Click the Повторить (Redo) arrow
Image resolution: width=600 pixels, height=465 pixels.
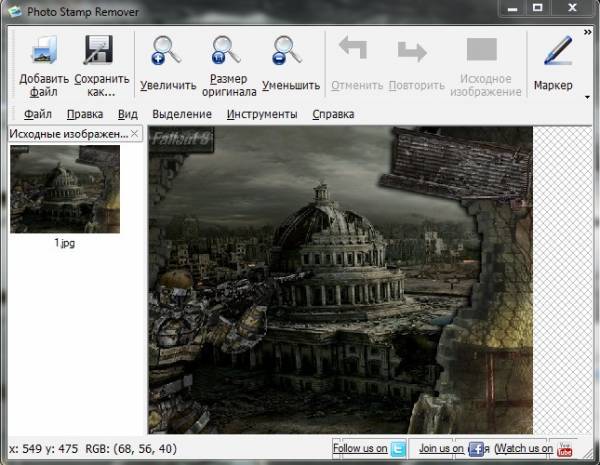pos(411,52)
